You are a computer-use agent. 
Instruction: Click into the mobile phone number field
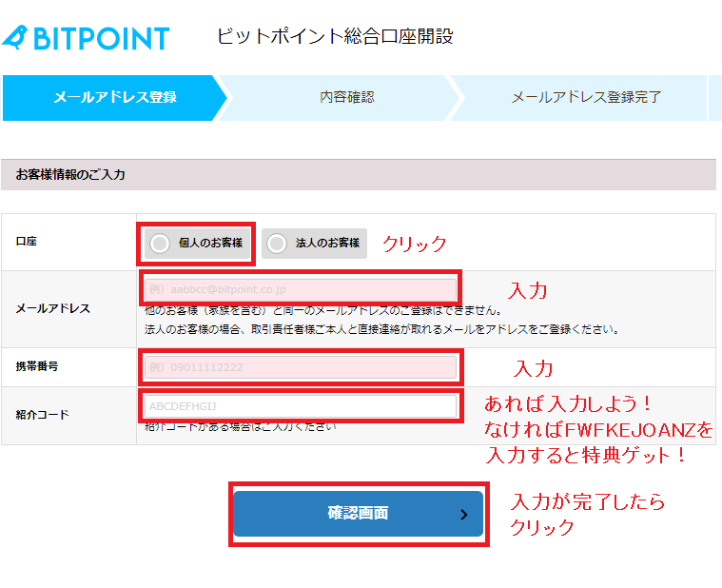(x=300, y=367)
